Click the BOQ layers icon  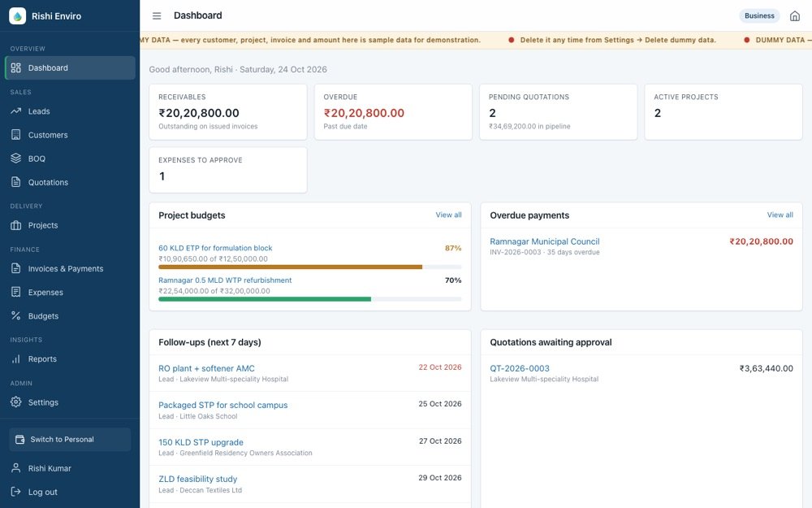16,158
